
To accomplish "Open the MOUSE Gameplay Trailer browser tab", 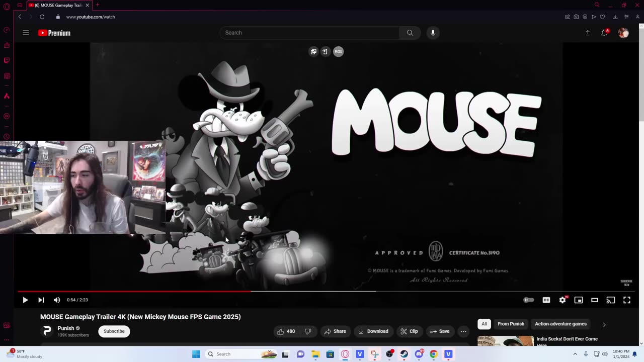I will 58,5.
